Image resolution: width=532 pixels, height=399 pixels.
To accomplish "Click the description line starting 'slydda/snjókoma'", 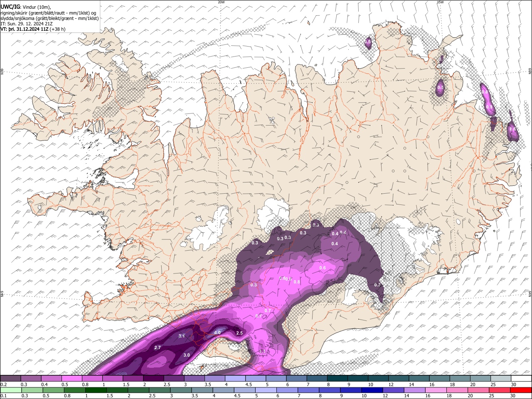I will pyautogui.click(x=49, y=18).
